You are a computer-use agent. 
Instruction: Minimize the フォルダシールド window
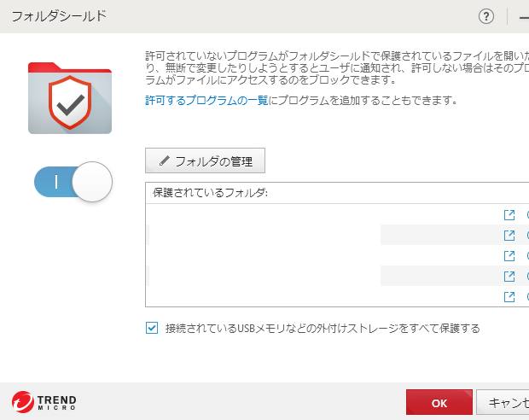(x=523, y=17)
